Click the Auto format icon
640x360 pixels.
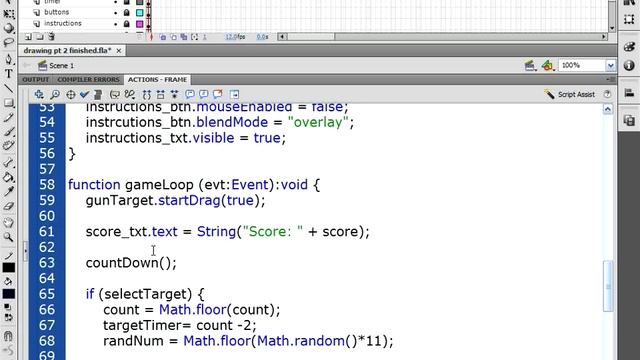pyautogui.click(x=98, y=95)
